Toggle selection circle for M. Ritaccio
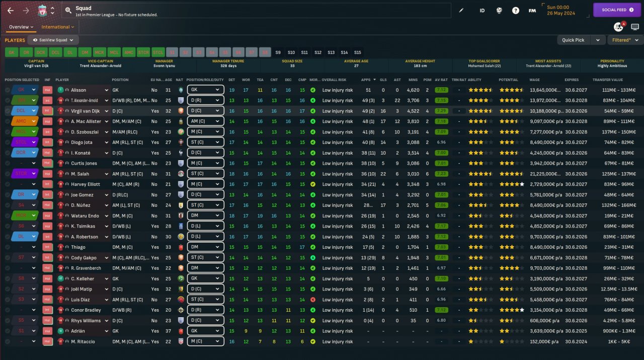The height and width of the screenshot is (360, 644). [x=8, y=341]
